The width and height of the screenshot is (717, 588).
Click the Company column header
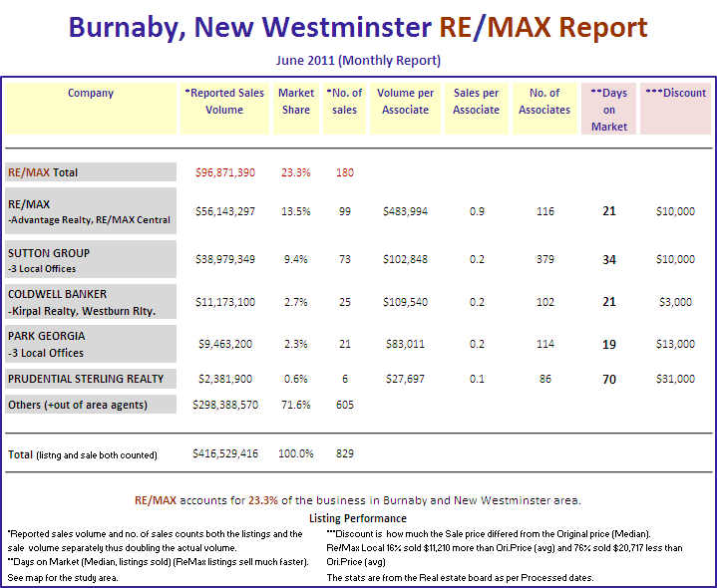(x=91, y=109)
